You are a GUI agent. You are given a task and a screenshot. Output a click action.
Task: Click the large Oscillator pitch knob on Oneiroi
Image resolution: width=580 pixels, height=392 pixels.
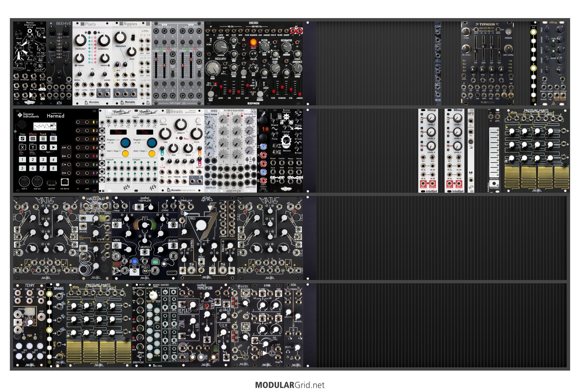[x=212, y=68]
